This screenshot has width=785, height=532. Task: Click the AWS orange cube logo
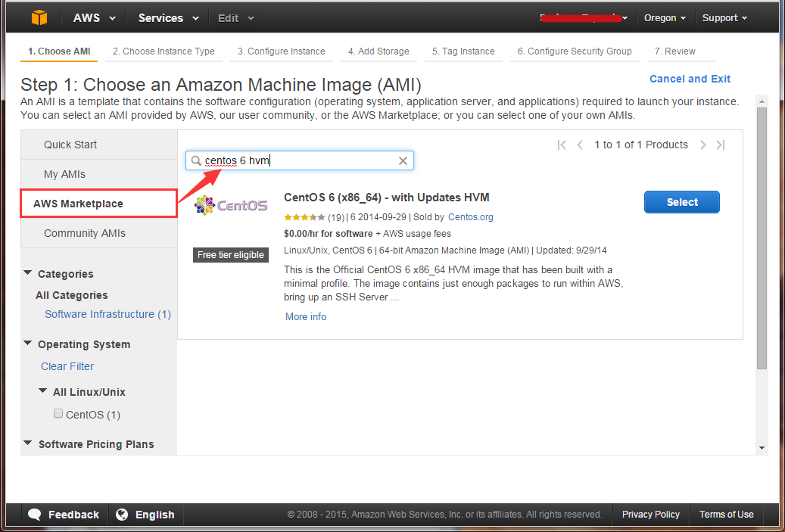pos(39,17)
